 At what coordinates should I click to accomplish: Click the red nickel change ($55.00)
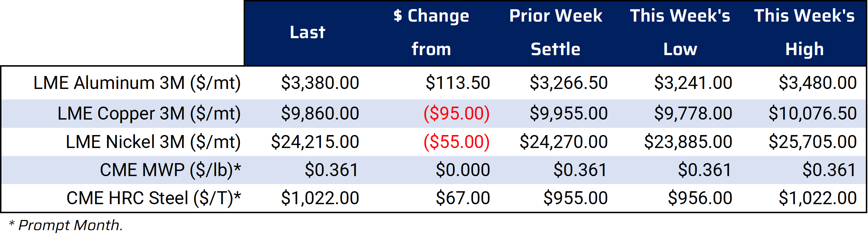tap(457, 142)
